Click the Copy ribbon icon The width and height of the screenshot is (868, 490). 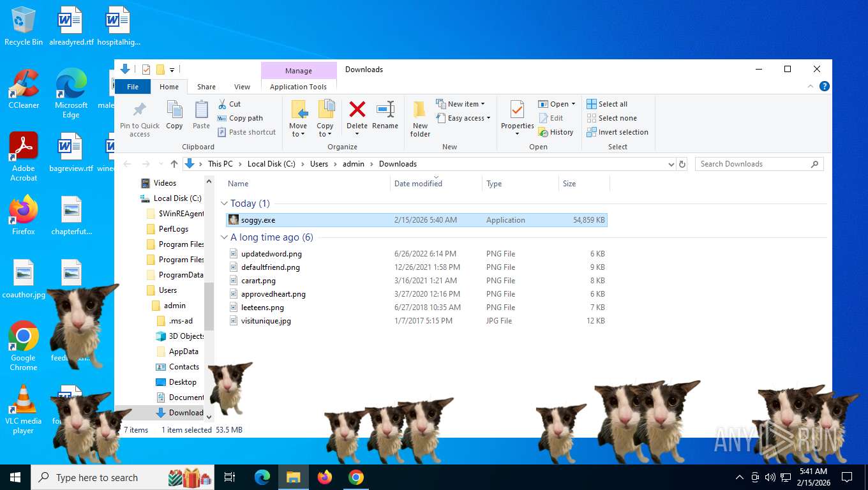click(174, 110)
